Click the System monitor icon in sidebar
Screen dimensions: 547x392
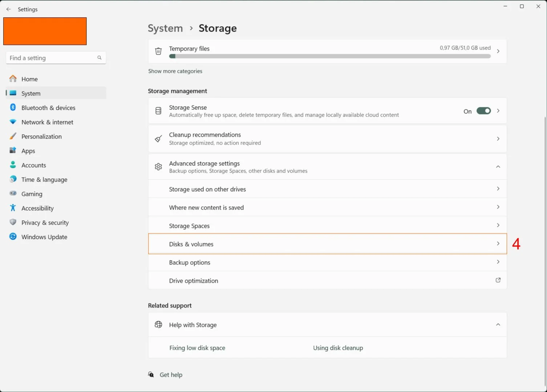(13, 93)
